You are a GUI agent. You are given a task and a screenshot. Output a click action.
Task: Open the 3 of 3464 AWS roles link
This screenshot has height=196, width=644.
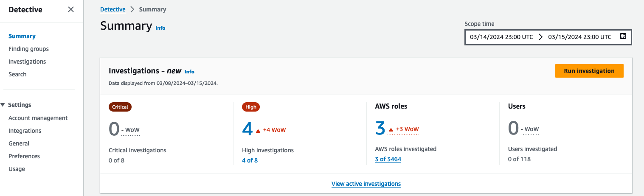(388, 159)
